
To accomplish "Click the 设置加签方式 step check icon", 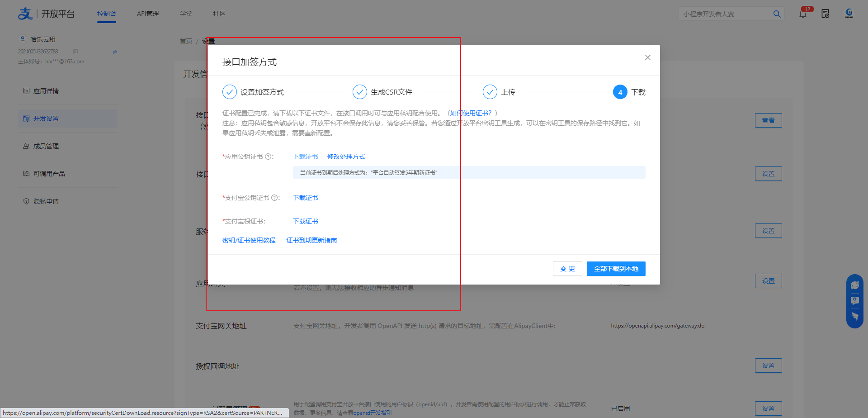I will [230, 92].
